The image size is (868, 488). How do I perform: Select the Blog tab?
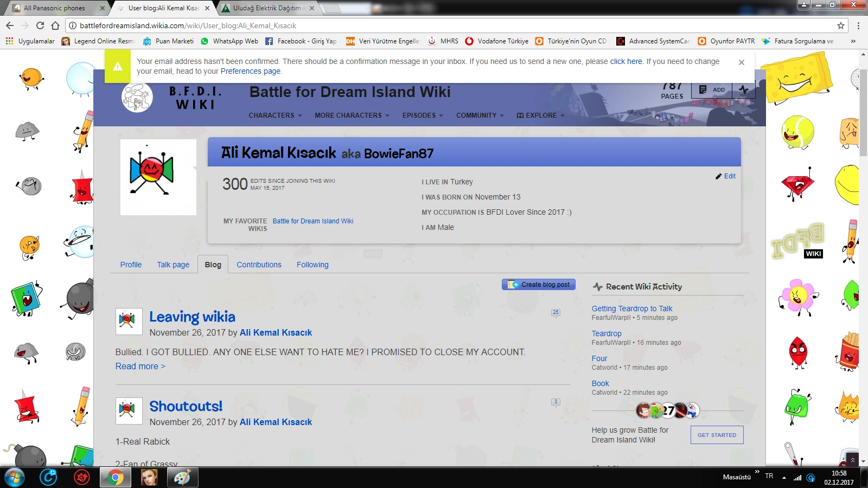(x=213, y=265)
